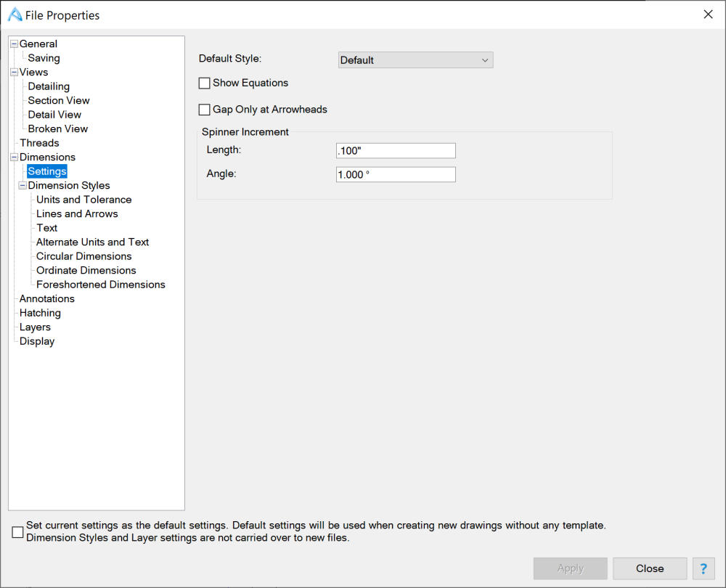Viewport: 726px width, 588px height.
Task: Select Layers in the tree
Action: click(x=35, y=327)
